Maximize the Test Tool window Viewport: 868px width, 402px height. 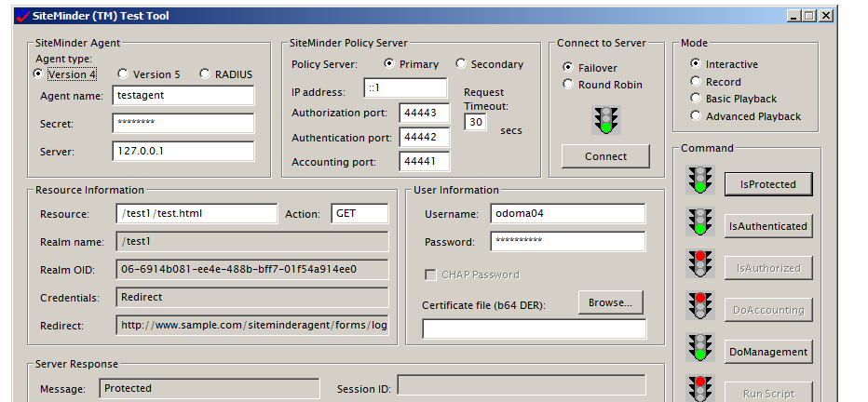(809, 16)
